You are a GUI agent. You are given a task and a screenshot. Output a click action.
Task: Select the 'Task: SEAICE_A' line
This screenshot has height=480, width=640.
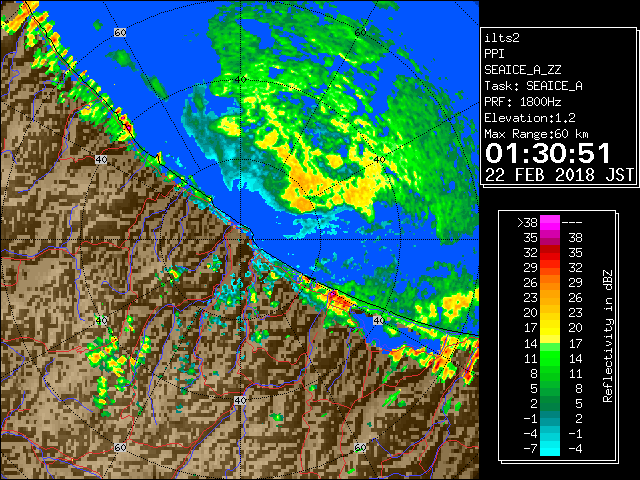[x=533, y=86]
